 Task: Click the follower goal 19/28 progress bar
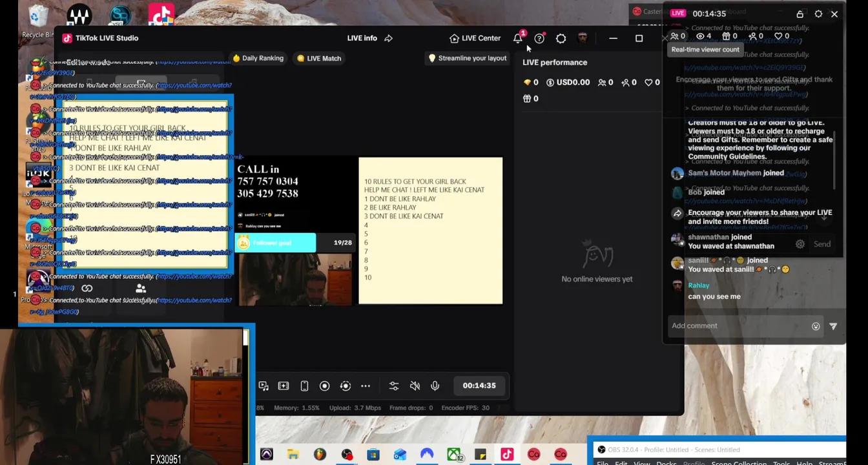pyautogui.click(x=295, y=243)
